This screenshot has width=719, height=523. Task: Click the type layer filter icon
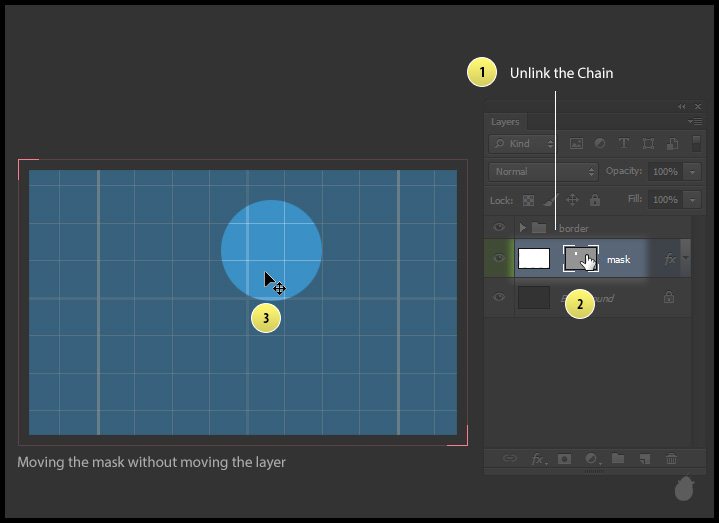624,144
